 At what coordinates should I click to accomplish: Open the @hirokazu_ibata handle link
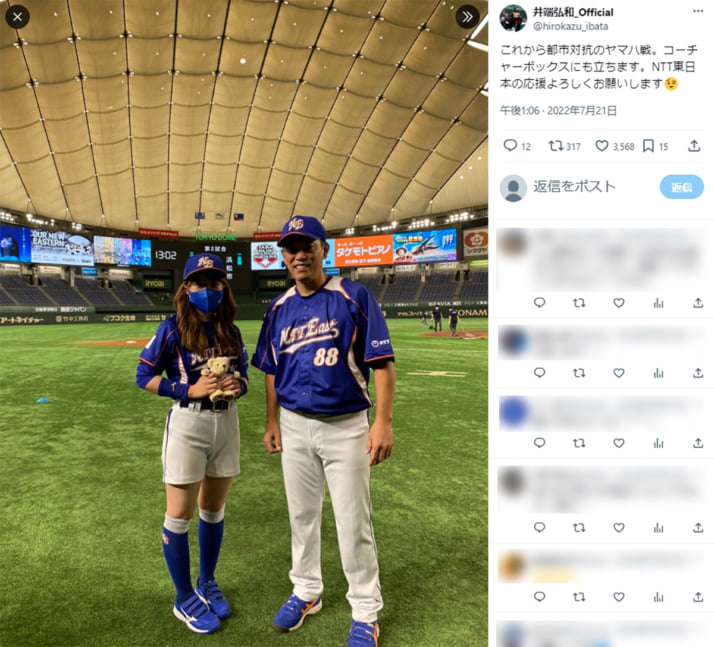pyautogui.click(x=570, y=26)
